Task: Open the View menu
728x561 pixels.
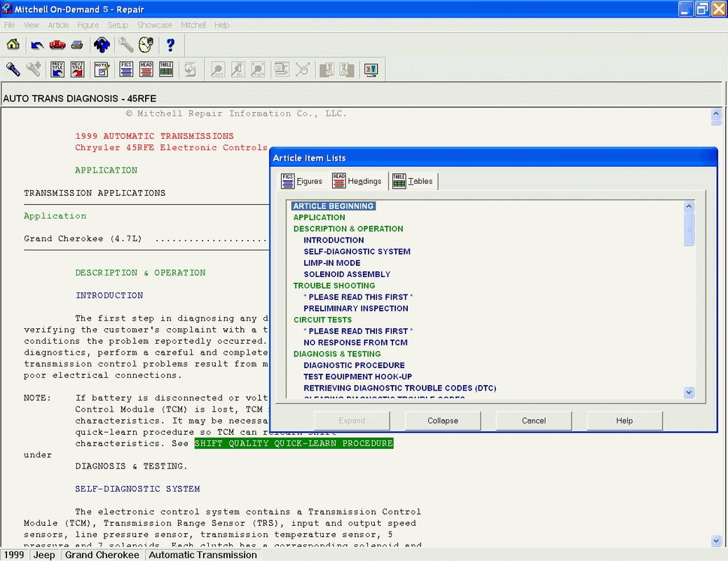Action: click(x=31, y=25)
